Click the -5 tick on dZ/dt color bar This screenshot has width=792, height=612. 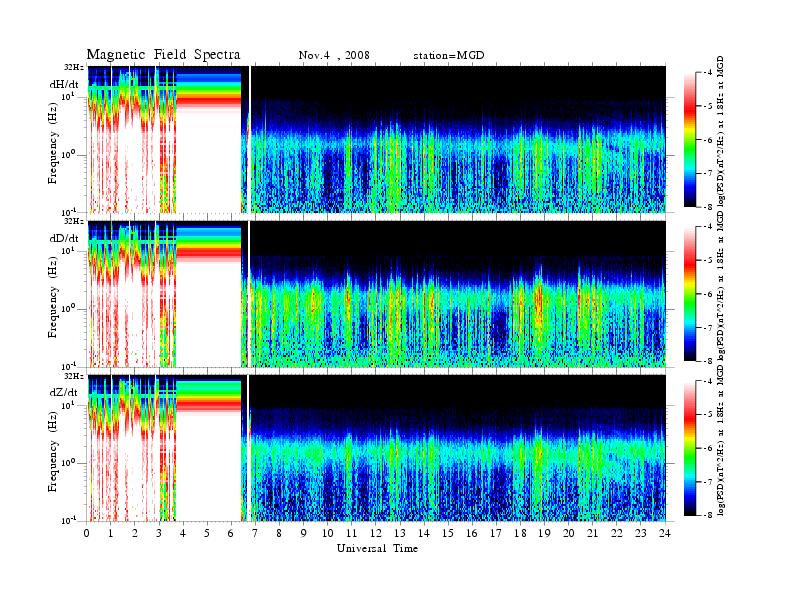pyautogui.click(x=708, y=415)
